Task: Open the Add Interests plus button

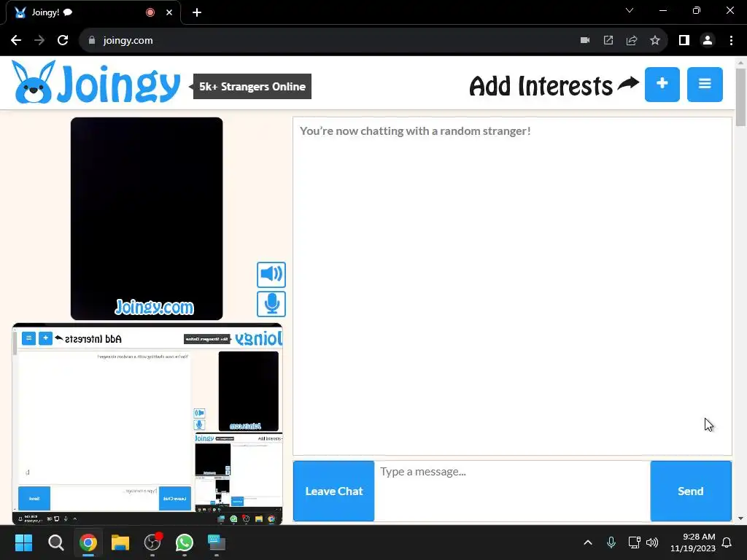Action: pos(662,85)
